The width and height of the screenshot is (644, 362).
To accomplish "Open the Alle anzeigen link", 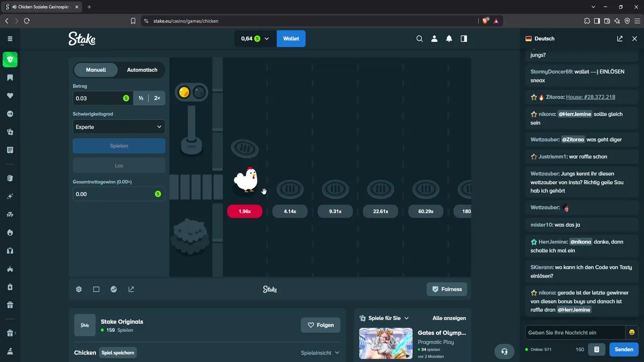I will pos(449,318).
